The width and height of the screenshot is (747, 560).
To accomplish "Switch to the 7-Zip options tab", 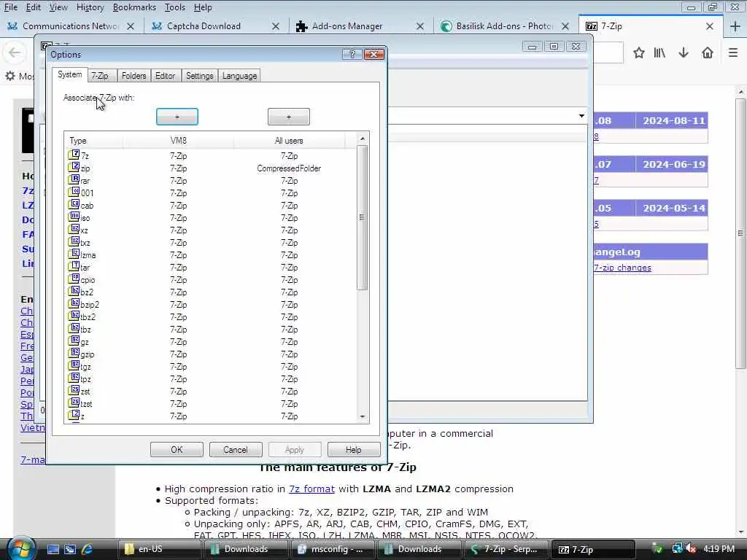I will (x=100, y=76).
